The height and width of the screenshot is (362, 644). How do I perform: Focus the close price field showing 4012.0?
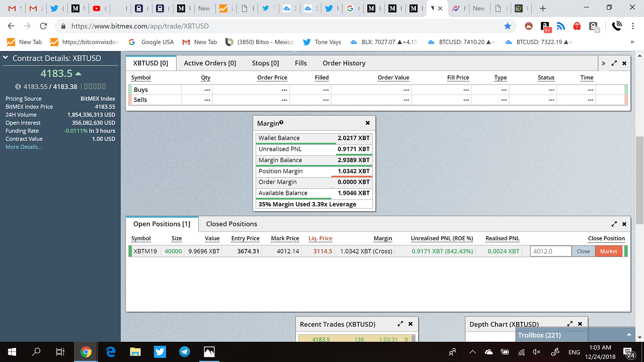[551, 251]
